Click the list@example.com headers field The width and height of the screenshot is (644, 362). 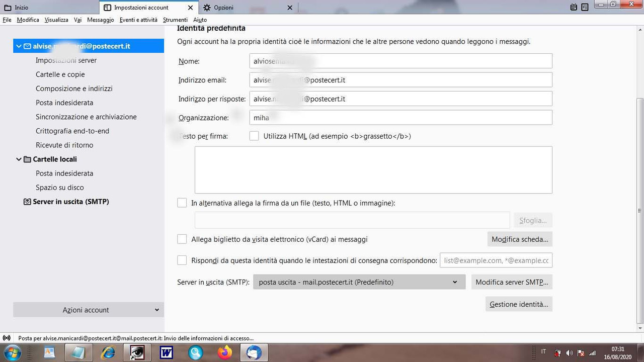(x=496, y=260)
